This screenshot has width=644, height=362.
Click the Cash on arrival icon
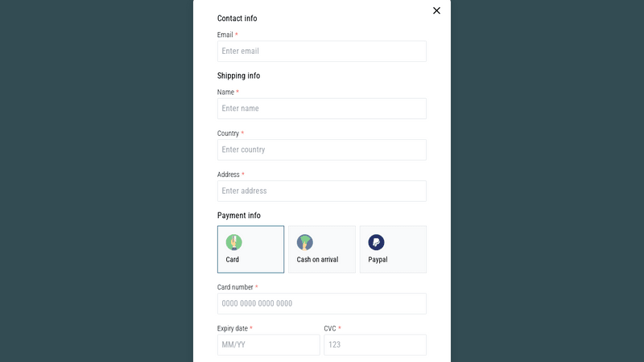click(304, 242)
